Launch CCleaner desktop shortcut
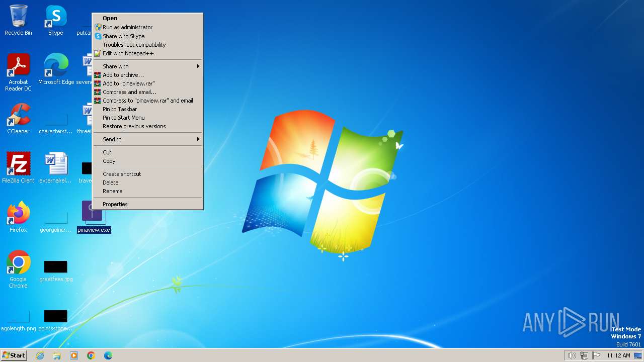Viewport: 644px width, 362px height. click(x=18, y=119)
